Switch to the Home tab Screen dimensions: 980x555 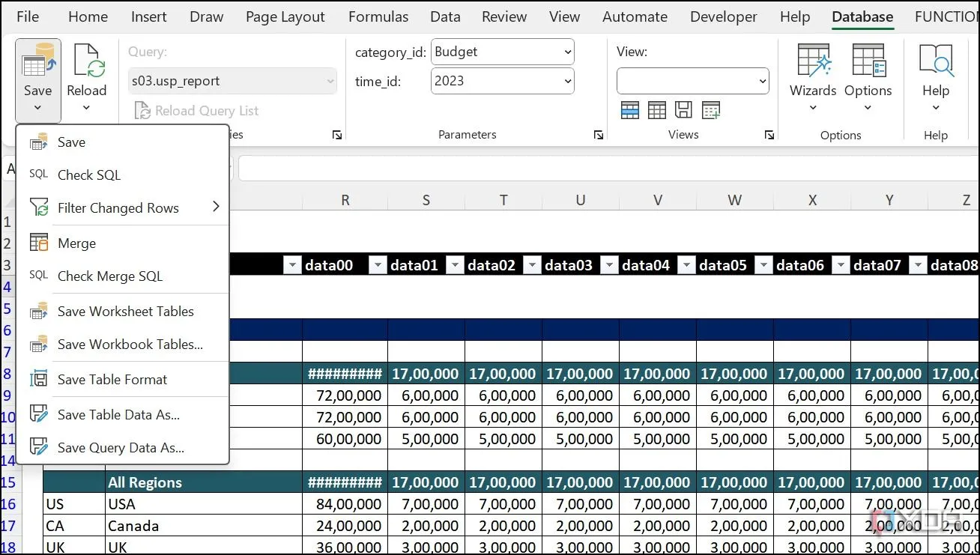(88, 16)
